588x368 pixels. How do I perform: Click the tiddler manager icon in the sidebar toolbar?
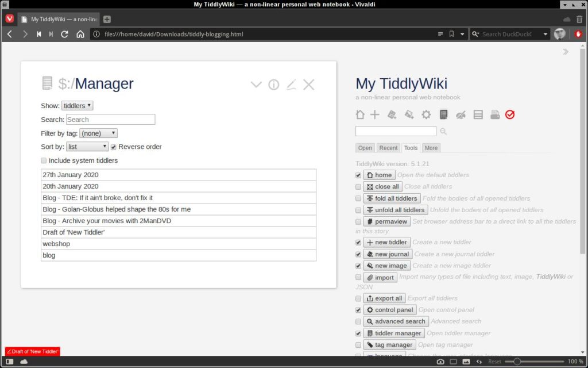pos(444,114)
